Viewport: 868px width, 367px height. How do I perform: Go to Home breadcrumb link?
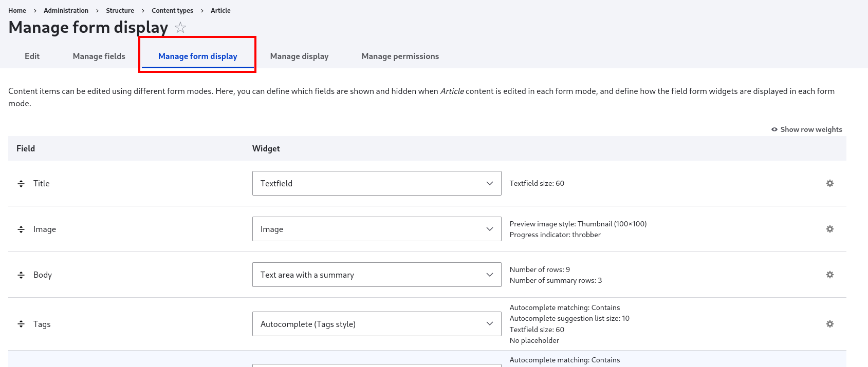pos(17,10)
